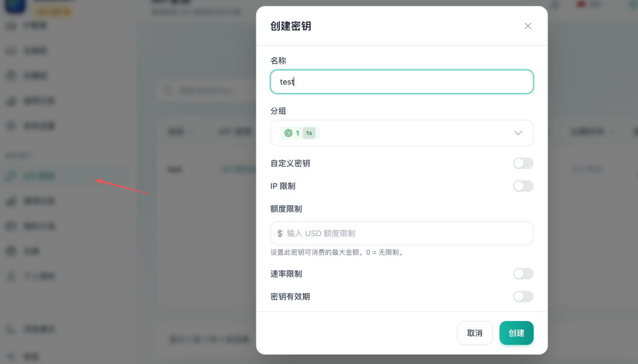
Task: Click the 名称 input containing test
Action: tap(402, 81)
